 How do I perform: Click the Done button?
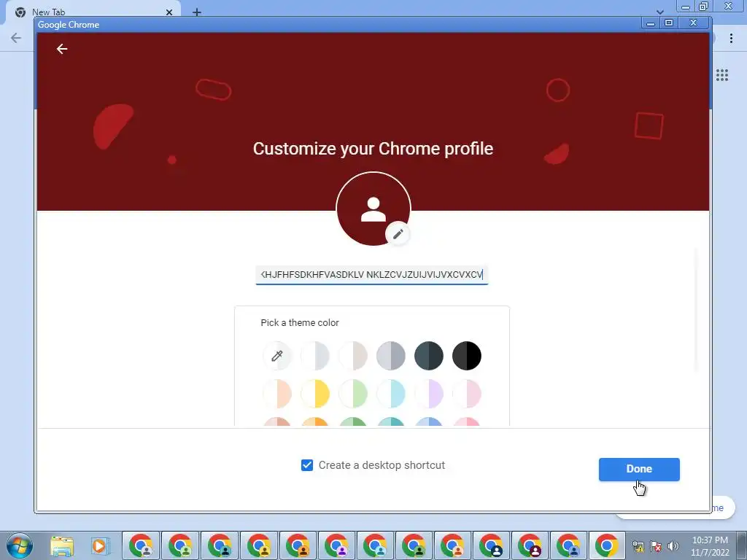click(639, 469)
